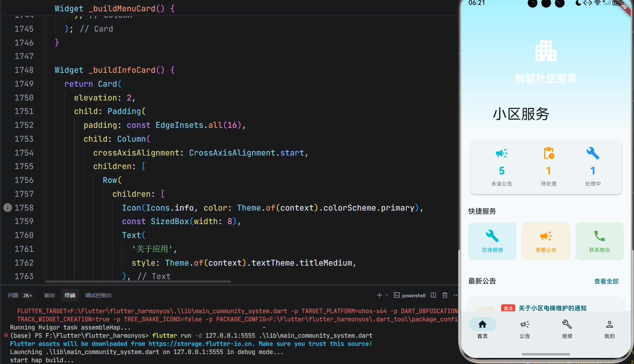Select the powershell terminal entry
This screenshot has height=364, width=634.
410,295
